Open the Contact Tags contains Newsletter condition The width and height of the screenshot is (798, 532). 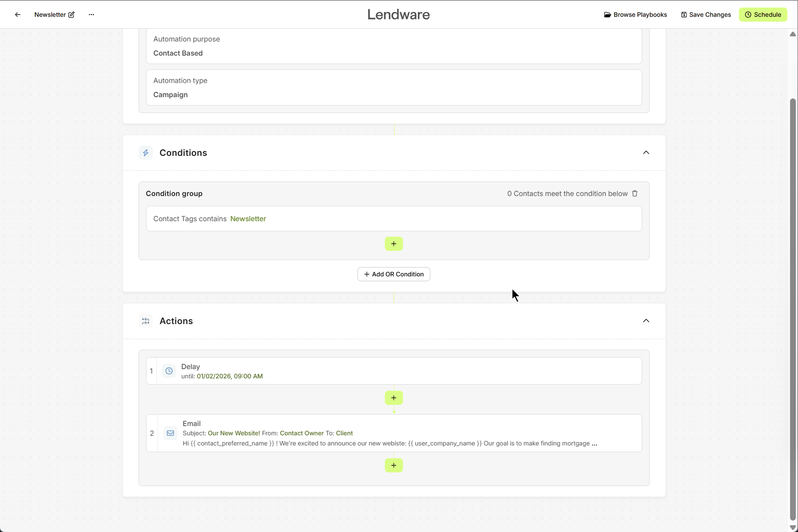click(394, 219)
